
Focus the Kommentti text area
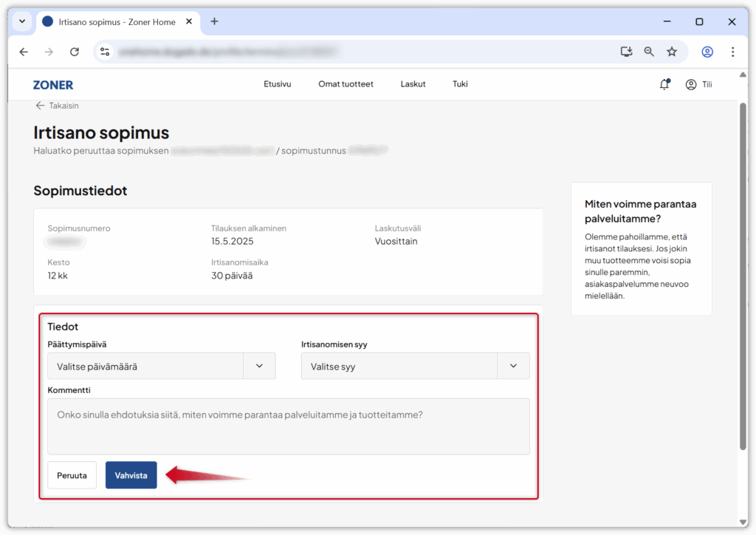288,426
